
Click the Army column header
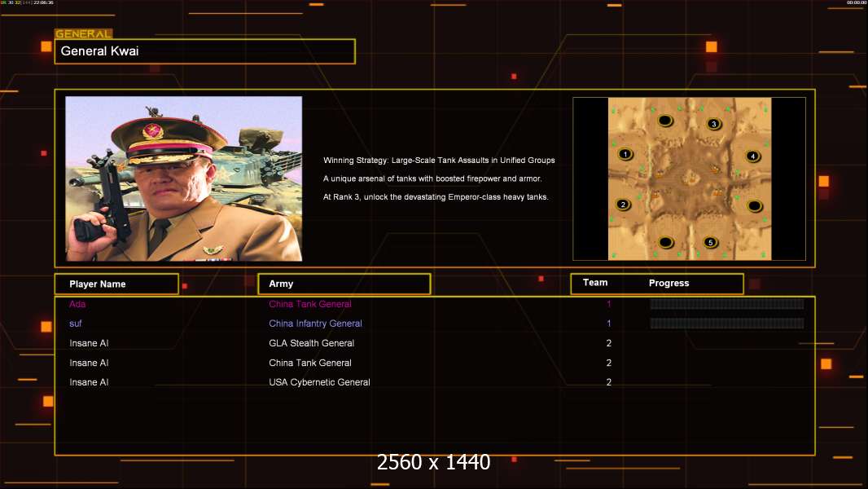tap(344, 284)
